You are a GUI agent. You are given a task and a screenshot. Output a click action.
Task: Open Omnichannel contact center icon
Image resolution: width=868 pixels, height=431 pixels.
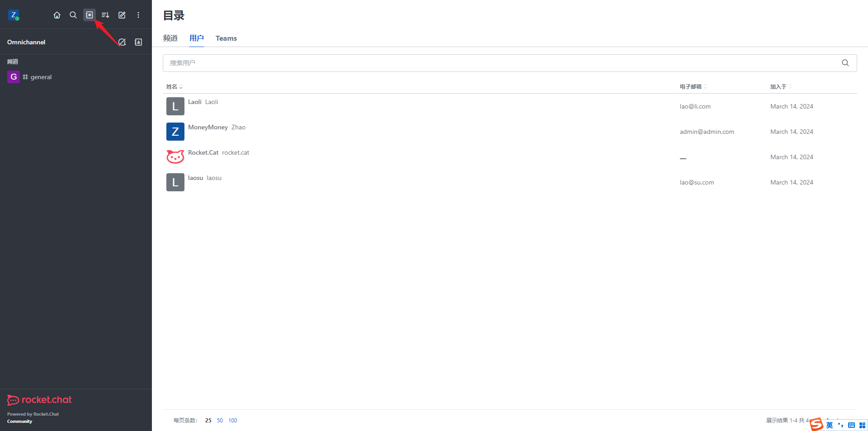(x=138, y=42)
